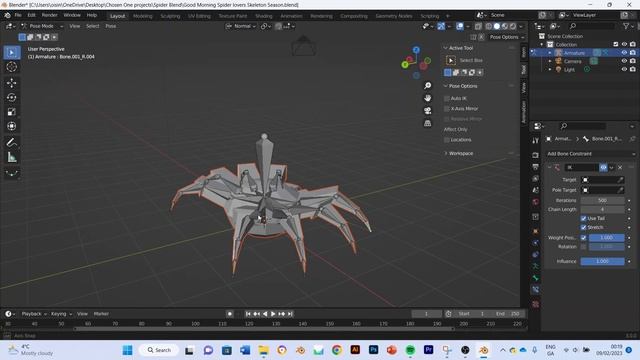Click the Windows taskbar Search box
640x360 pixels.
click(159, 350)
